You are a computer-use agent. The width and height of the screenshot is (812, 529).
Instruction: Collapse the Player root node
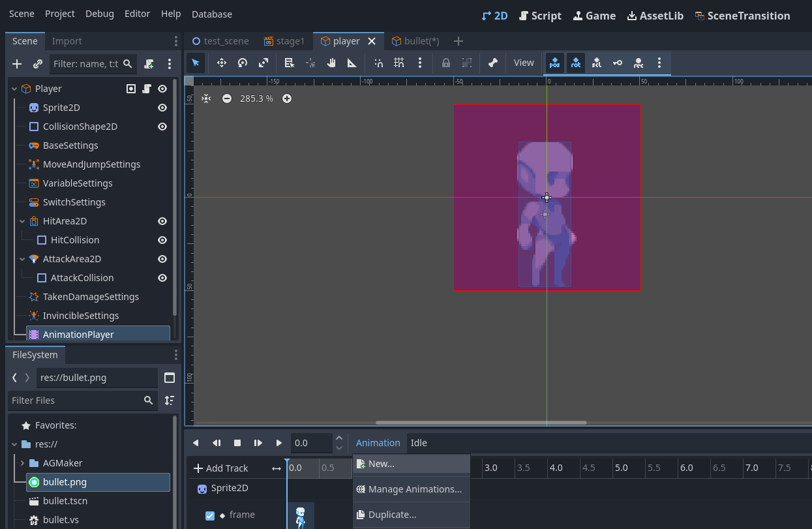pos(14,89)
